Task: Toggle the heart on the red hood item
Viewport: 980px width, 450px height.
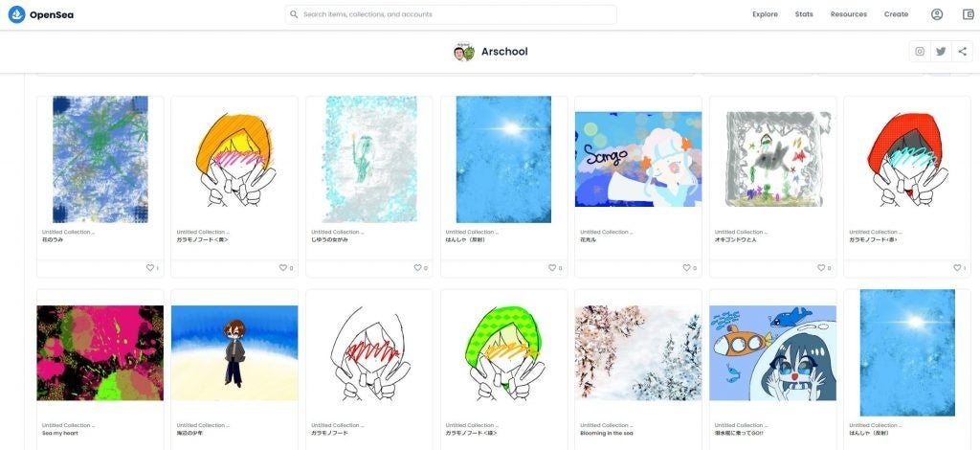Action: pos(957,267)
